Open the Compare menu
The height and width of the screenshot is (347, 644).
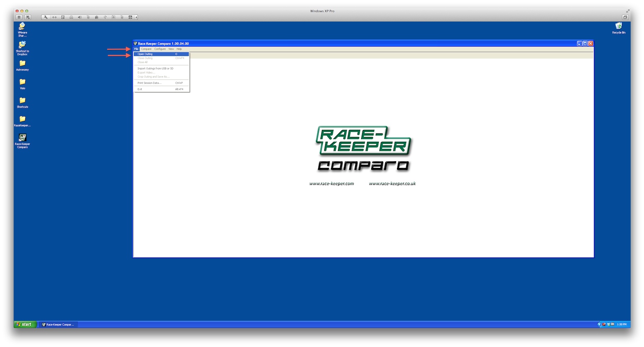click(146, 49)
